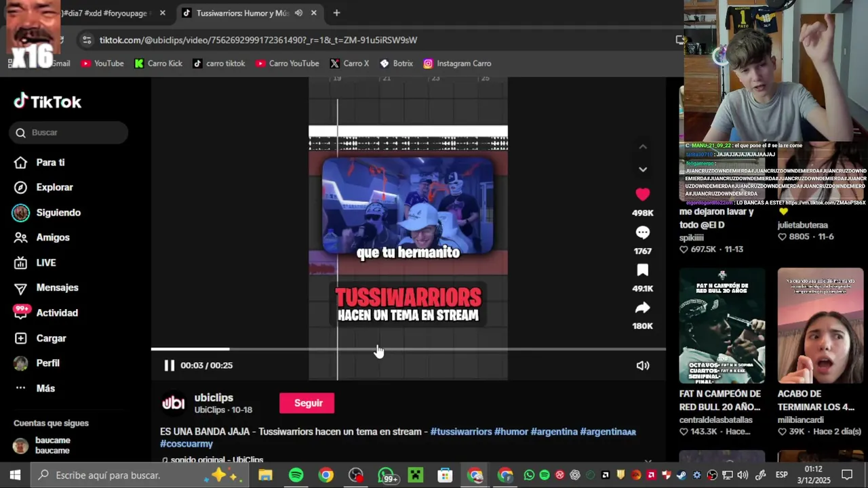Open the YouTube bookmark
This screenshot has height=488, width=868.
pos(102,63)
